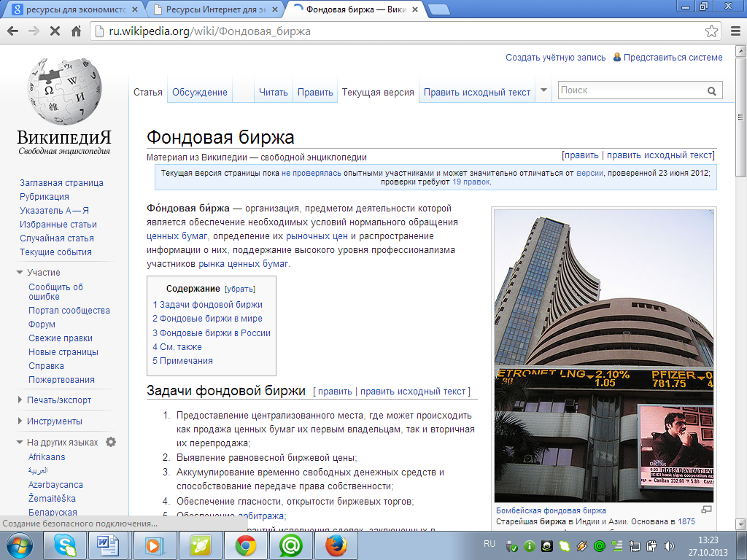Open the Azərbaycanca language version
This screenshot has width=747, height=560.
coord(55,484)
